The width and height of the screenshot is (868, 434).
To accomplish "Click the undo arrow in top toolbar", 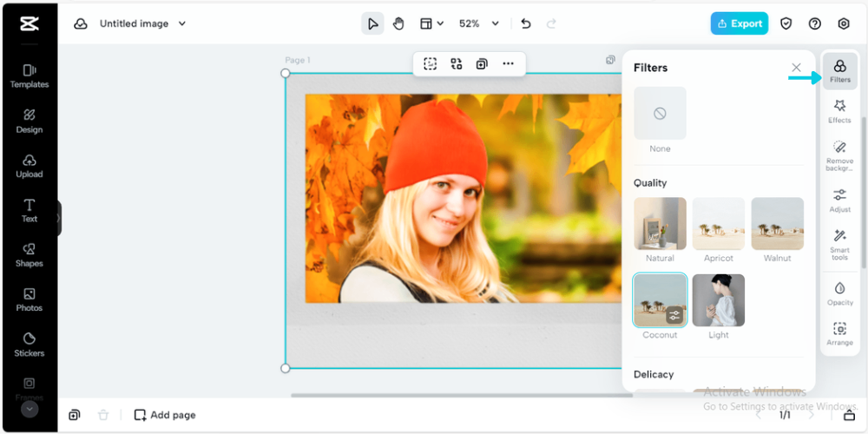I will pyautogui.click(x=526, y=23).
